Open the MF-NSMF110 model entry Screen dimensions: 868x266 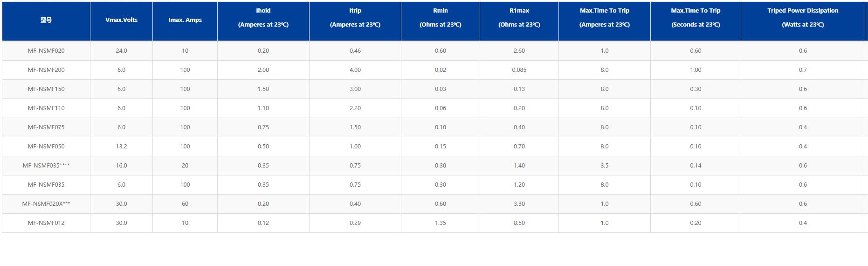[x=46, y=108]
